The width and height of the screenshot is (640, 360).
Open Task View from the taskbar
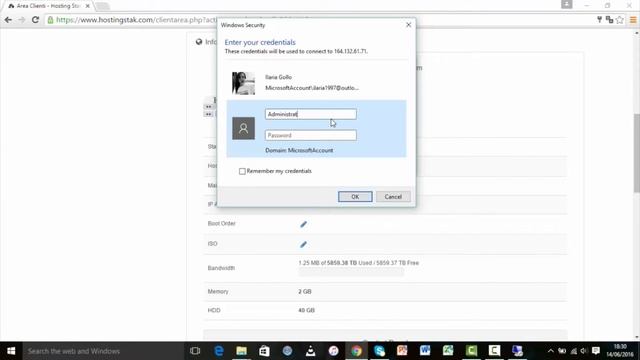point(195,351)
